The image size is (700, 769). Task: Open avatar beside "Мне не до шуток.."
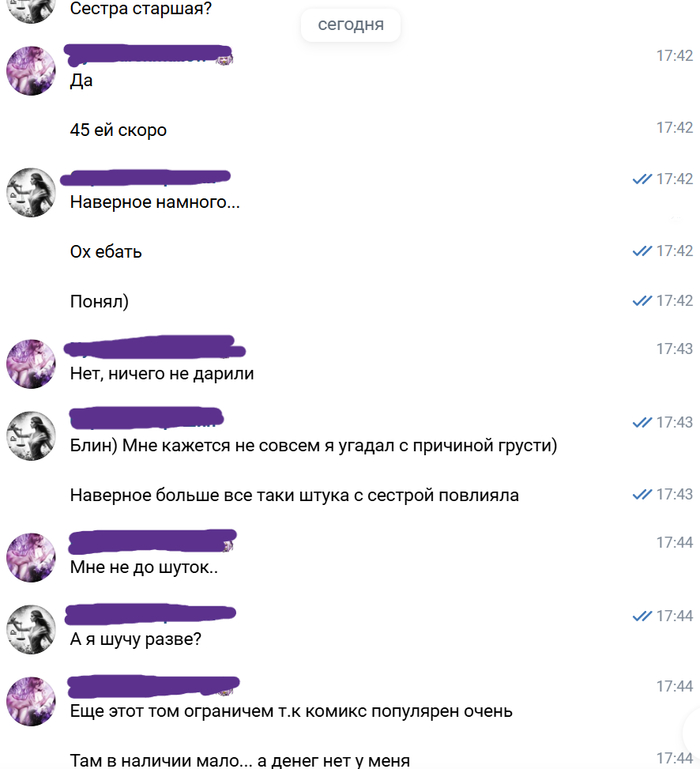(x=31, y=557)
